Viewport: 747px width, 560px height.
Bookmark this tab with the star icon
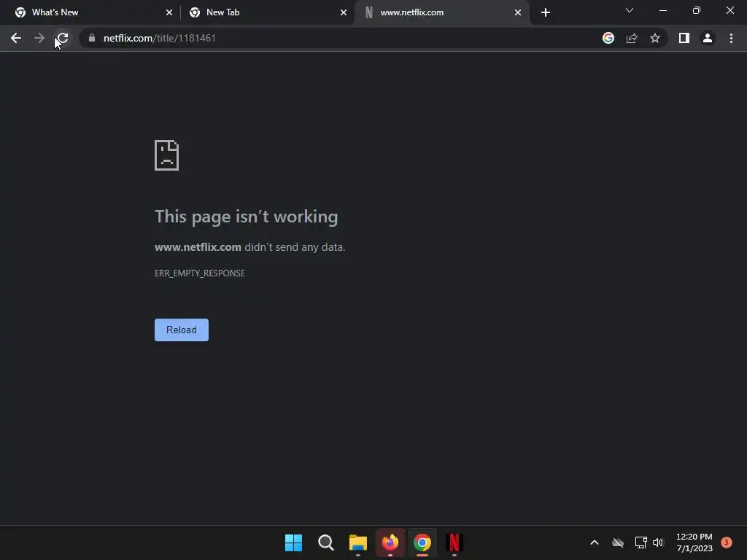pyautogui.click(x=655, y=38)
